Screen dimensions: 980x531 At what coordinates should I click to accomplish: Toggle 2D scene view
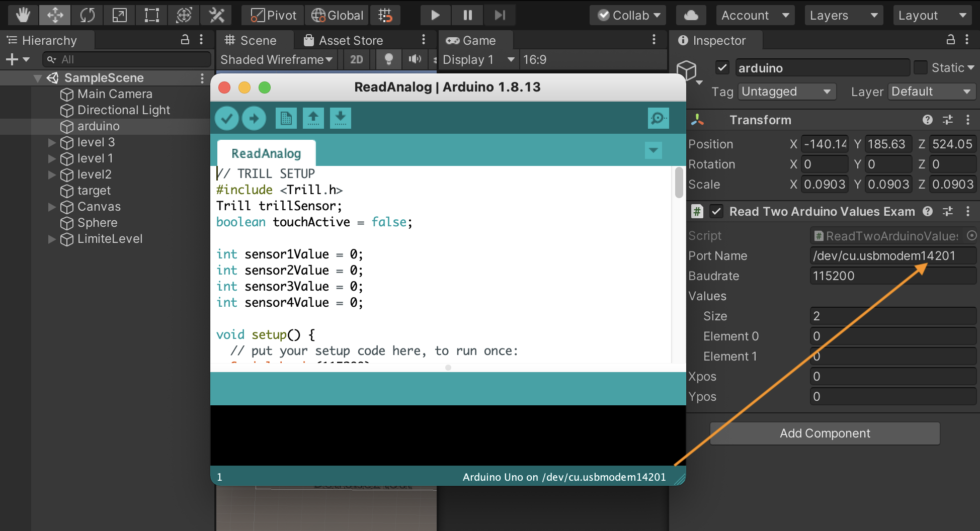point(356,60)
